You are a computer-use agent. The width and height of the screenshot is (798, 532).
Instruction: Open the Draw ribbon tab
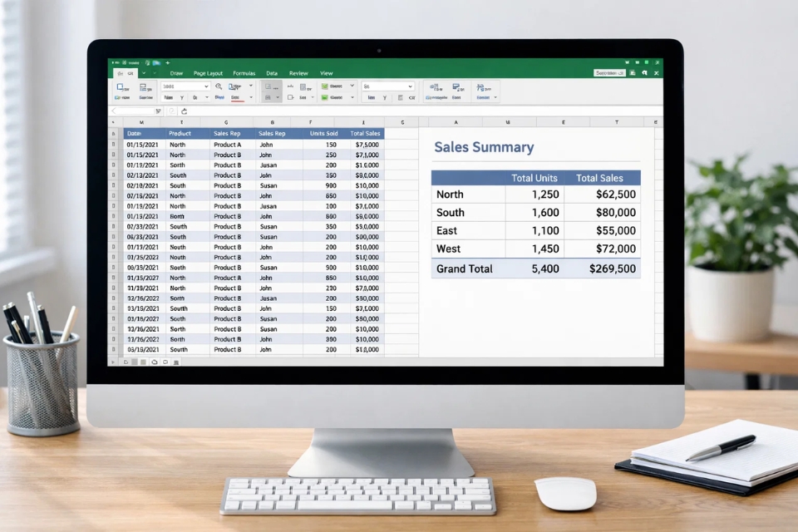click(176, 73)
